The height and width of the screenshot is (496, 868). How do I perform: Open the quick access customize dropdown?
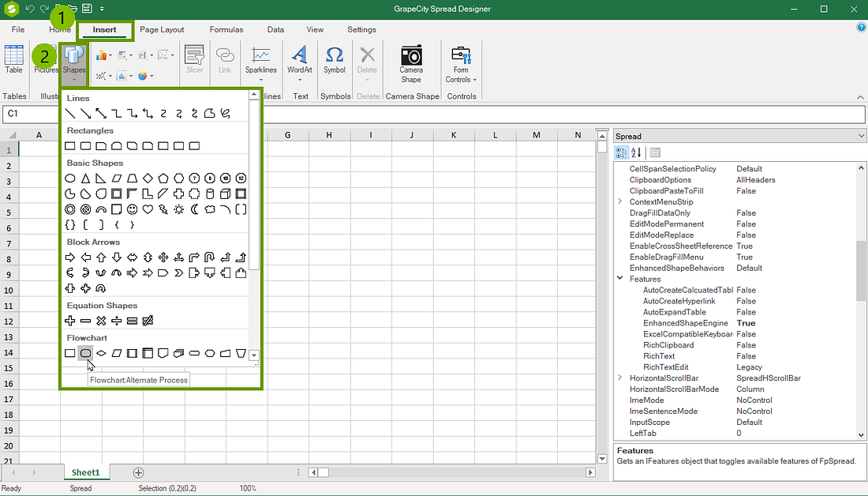pyautogui.click(x=102, y=9)
